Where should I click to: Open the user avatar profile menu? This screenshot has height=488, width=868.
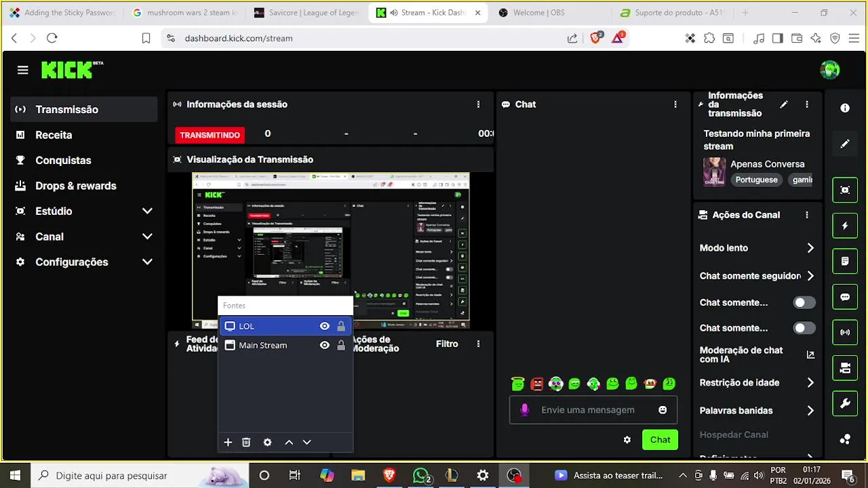[830, 70]
